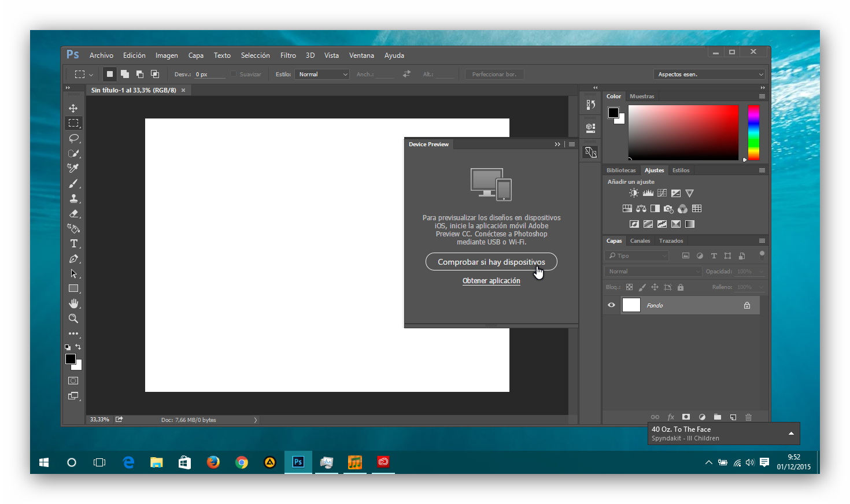
Task: Open the blend mode Normal dropdown in Capas
Action: coord(653,271)
